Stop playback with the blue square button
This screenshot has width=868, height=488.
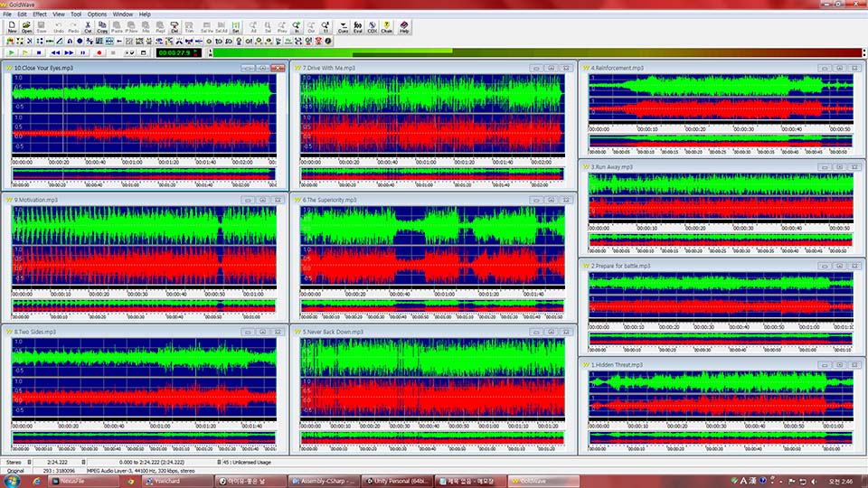point(39,52)
